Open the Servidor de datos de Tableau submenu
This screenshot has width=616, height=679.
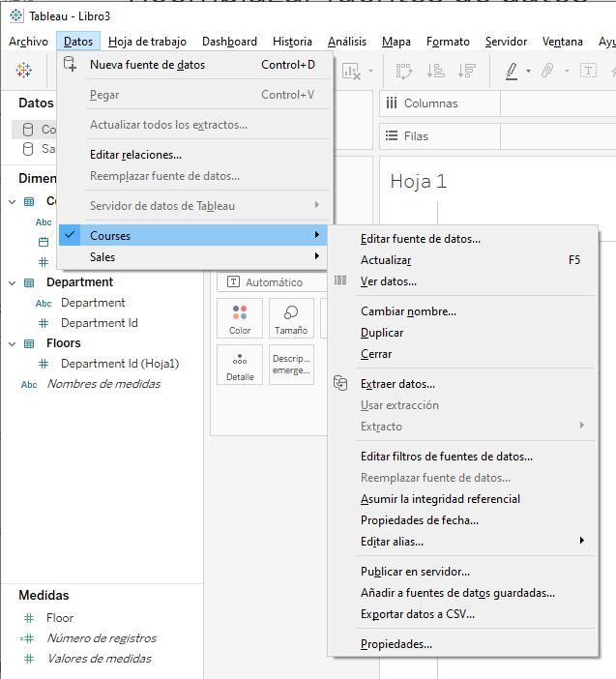point(192,206)
